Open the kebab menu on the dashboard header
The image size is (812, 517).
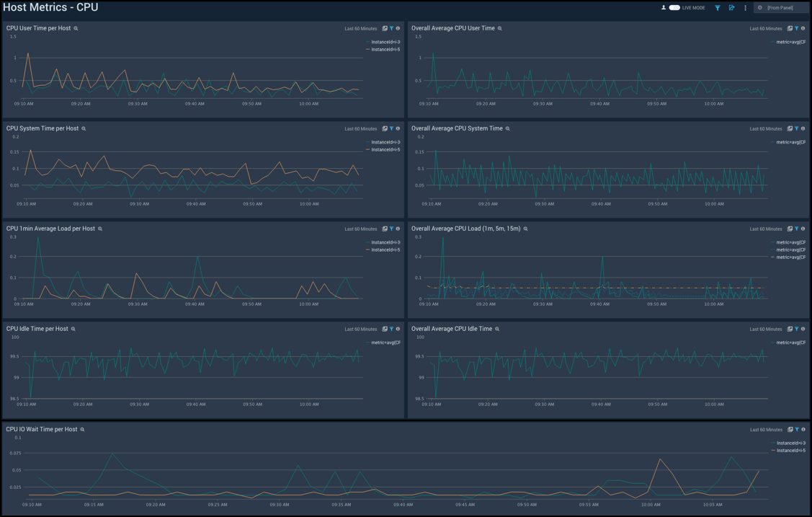[x=745, y=7]
